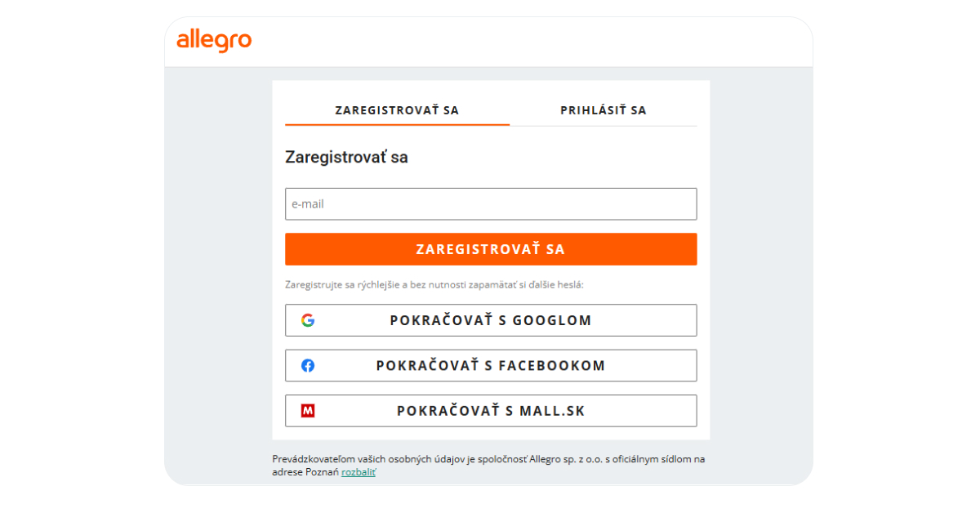The width and height of the screenshot is (980, 513).
Task: Click the 'Zaregistrujte sa rýchlejšie' hint text
Action: [x=434, y=285]
